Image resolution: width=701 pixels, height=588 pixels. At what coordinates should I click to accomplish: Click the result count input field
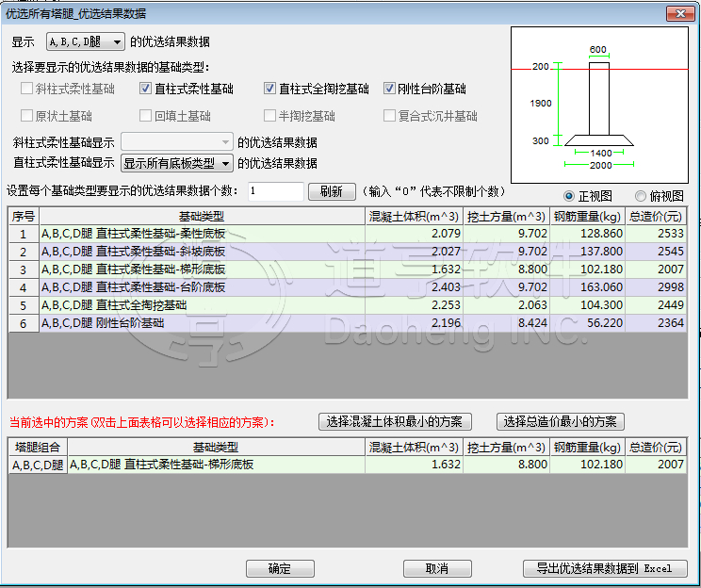click(x=276, y=191)
